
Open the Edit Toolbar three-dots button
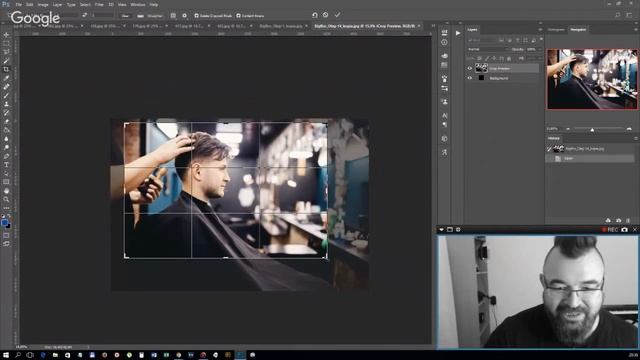(x=6, y=208)
